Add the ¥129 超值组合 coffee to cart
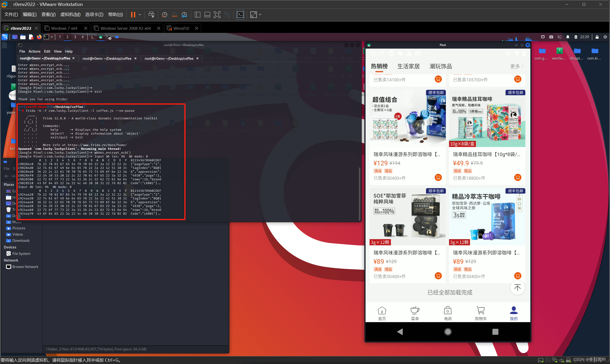 [x=438, y=177]
